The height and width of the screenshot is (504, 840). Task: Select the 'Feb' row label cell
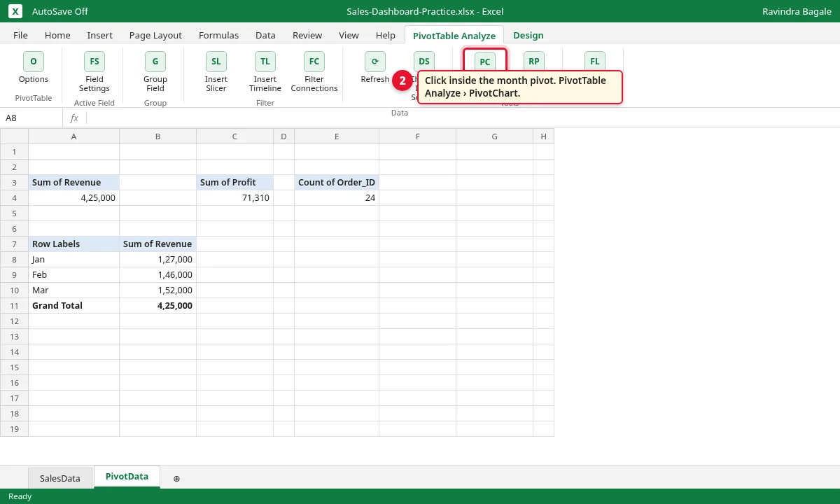[x=74, y=275]
